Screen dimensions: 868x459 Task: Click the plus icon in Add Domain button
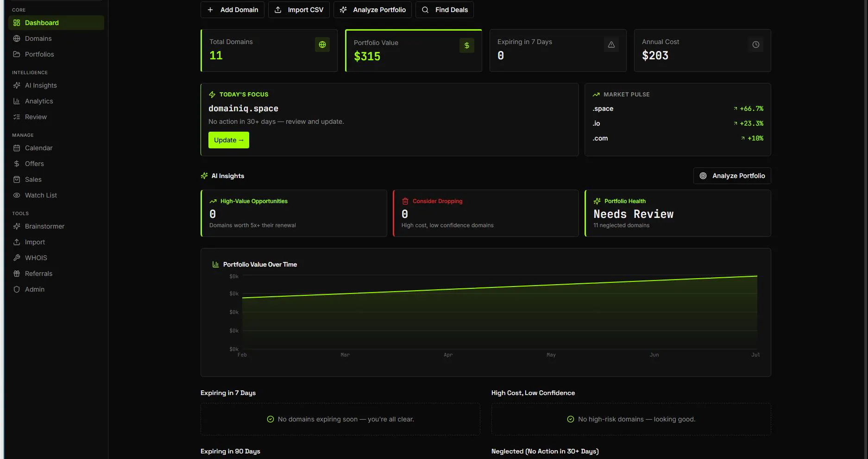[210, 10]
